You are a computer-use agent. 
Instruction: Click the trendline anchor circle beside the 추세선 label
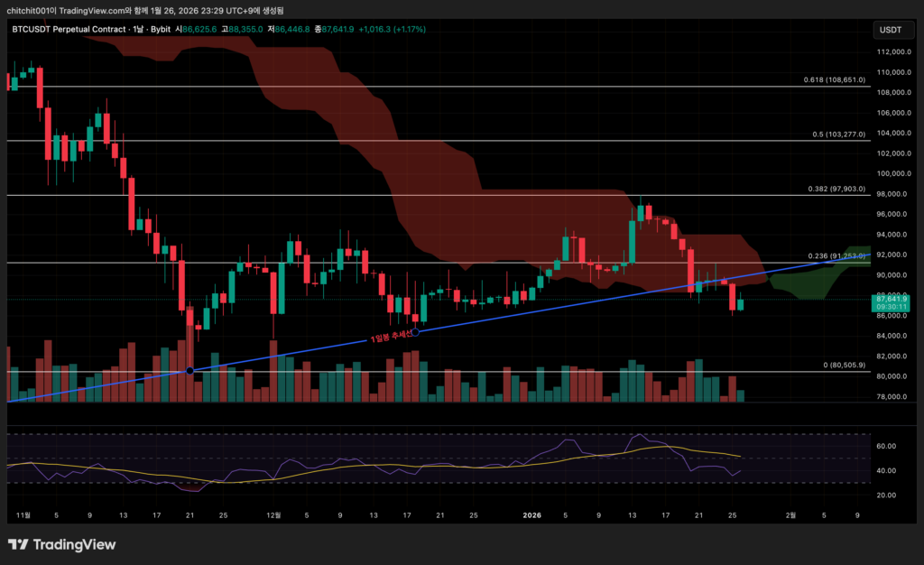[415, 332]
